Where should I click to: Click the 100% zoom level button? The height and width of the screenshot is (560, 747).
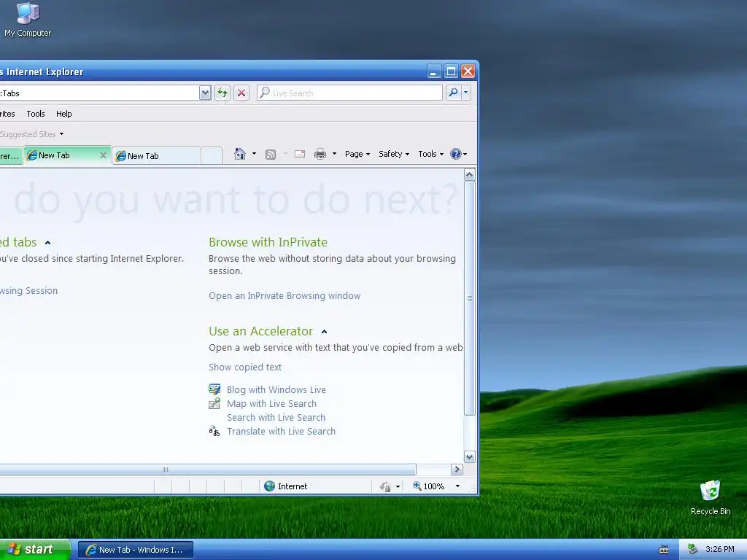click(428, 486)
